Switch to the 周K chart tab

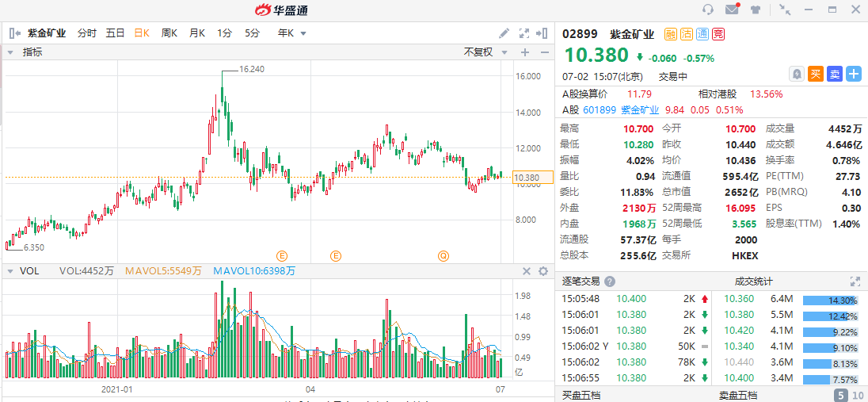(x=169, y=33)
